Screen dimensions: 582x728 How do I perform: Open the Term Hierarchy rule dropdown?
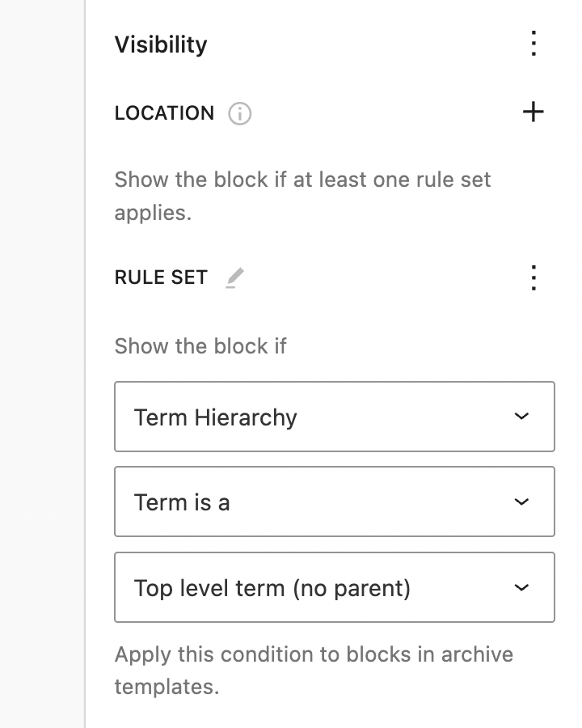click(x=335, y=416)
